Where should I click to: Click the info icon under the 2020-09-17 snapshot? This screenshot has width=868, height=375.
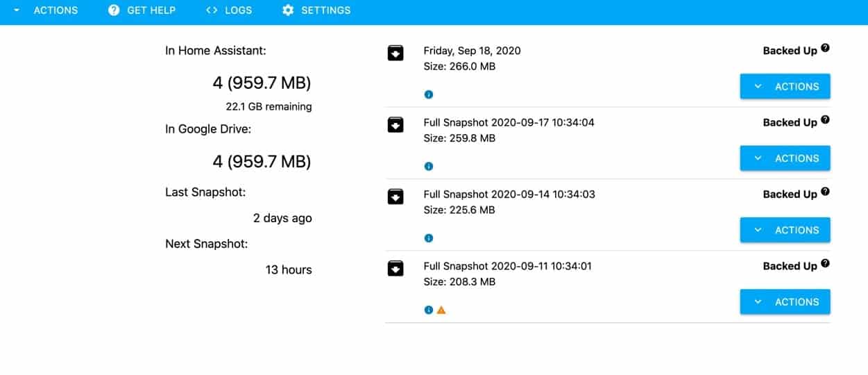click(x=428, y=167)
